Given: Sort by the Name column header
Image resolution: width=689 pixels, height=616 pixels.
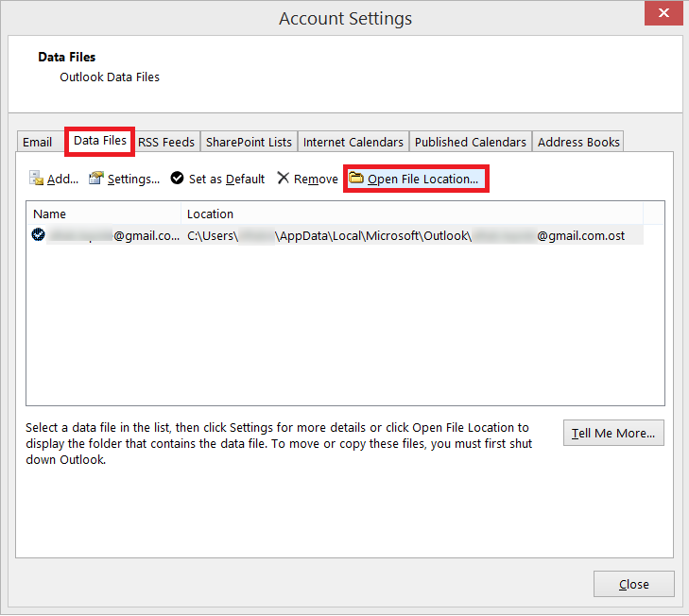Looking at the screenshot, I should click(x=104, y=214).
